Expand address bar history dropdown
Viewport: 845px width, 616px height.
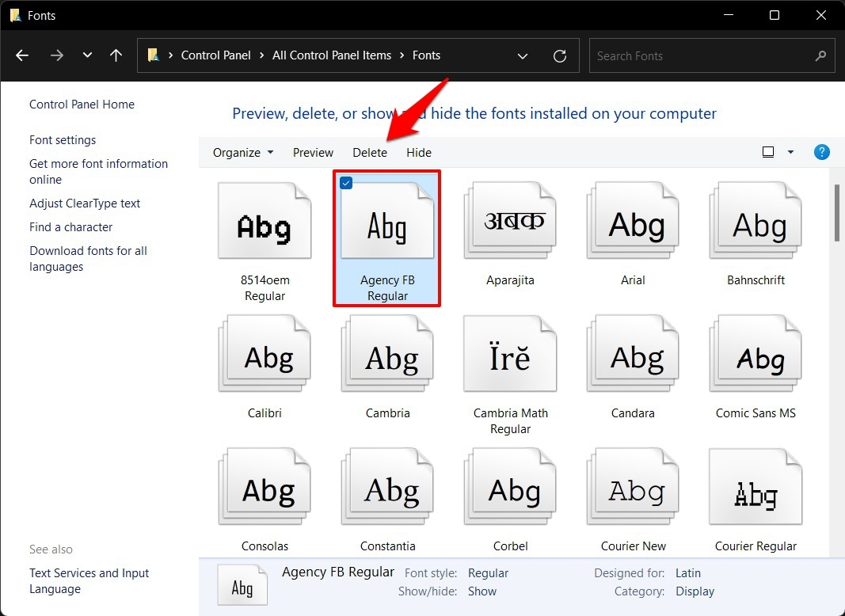(x=522, y=56)
